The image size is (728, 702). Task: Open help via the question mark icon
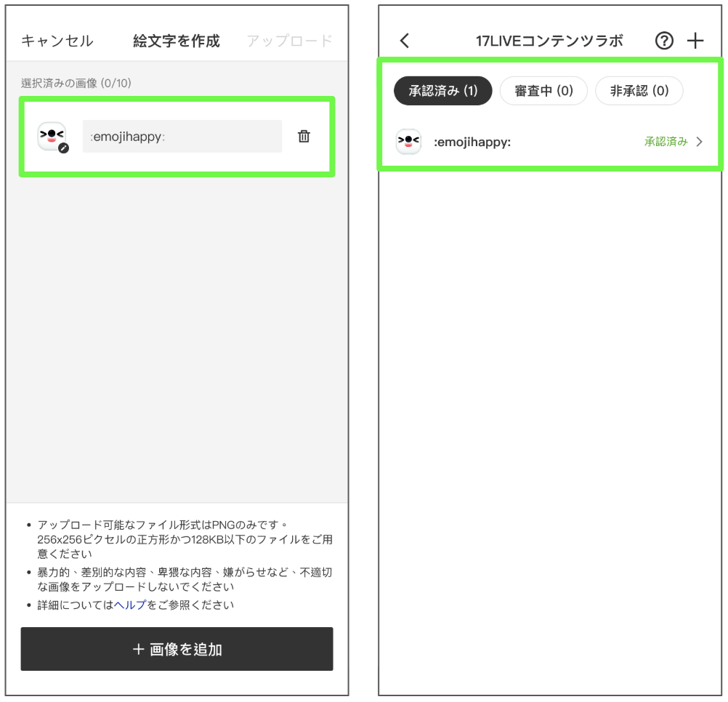(x=664, y=41)
